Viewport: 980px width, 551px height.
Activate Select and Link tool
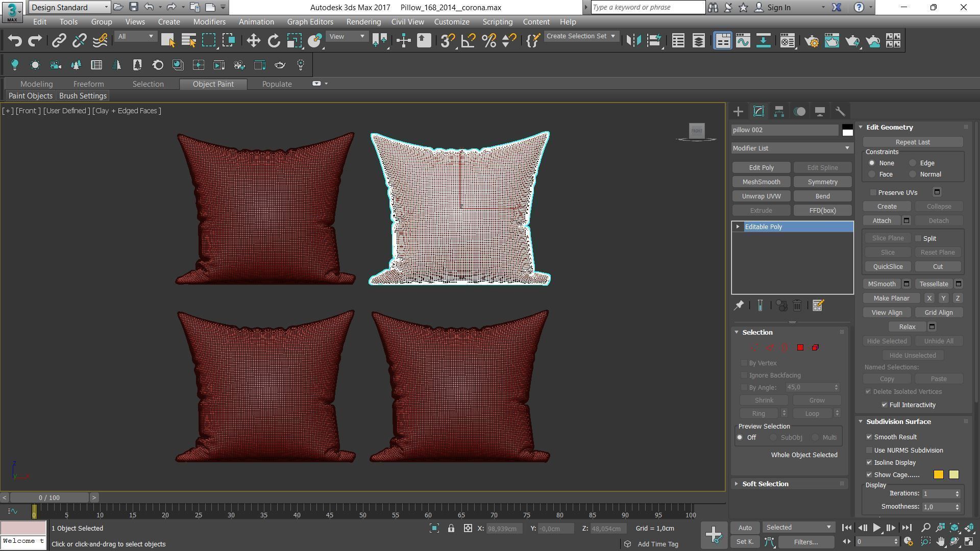pos(59,41)
